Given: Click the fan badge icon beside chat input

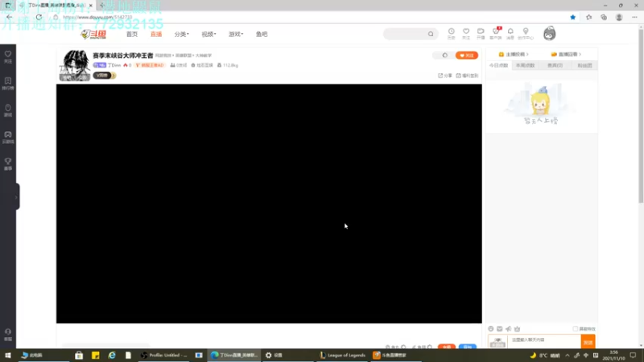Looking at the screenshot, I should (497, 341).
